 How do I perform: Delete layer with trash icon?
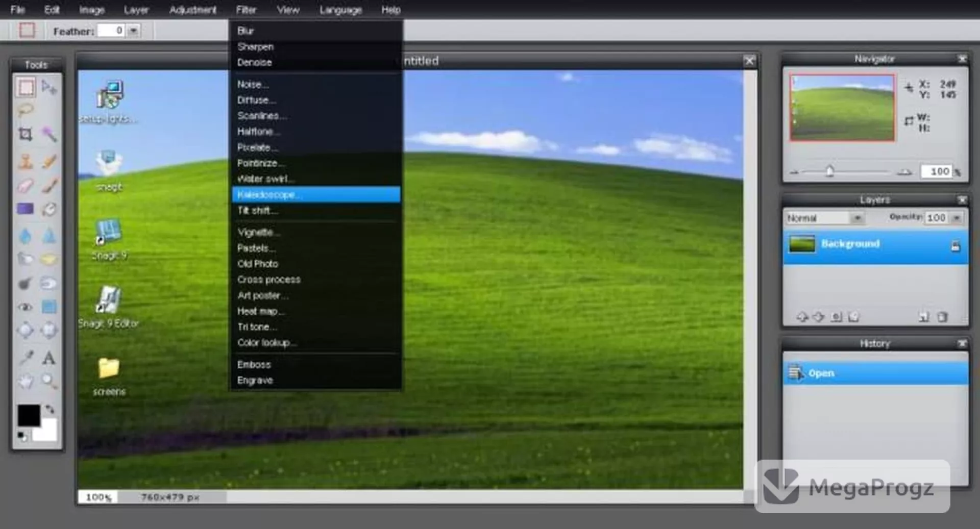tap(942, 317)
